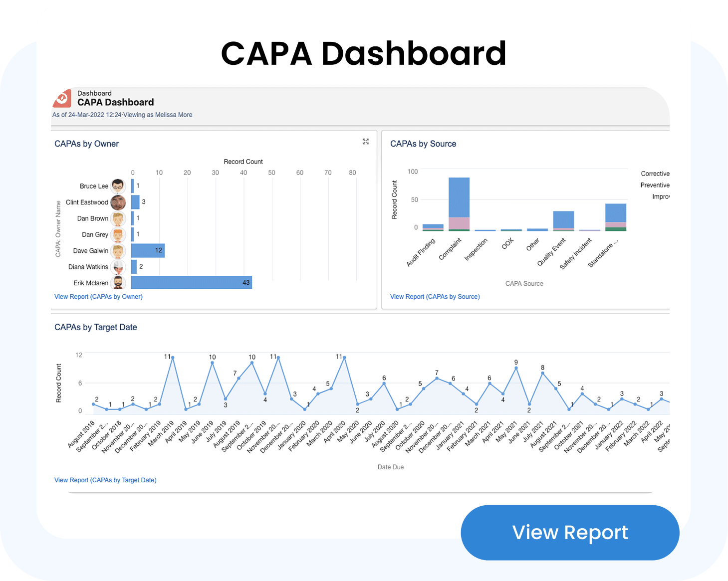Click Clint Eastwood's avatar
The height and width of the screenshot is (581, 728).
(118, 202)
